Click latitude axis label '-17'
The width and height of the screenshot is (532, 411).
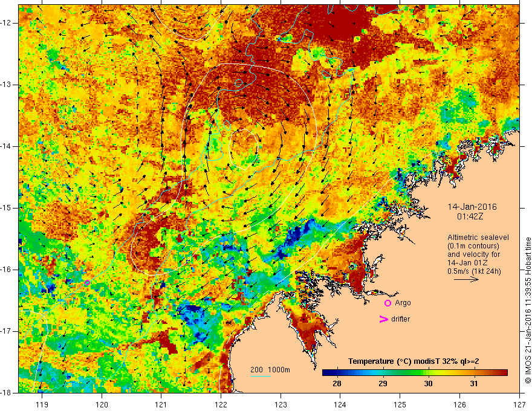(7, 331)
